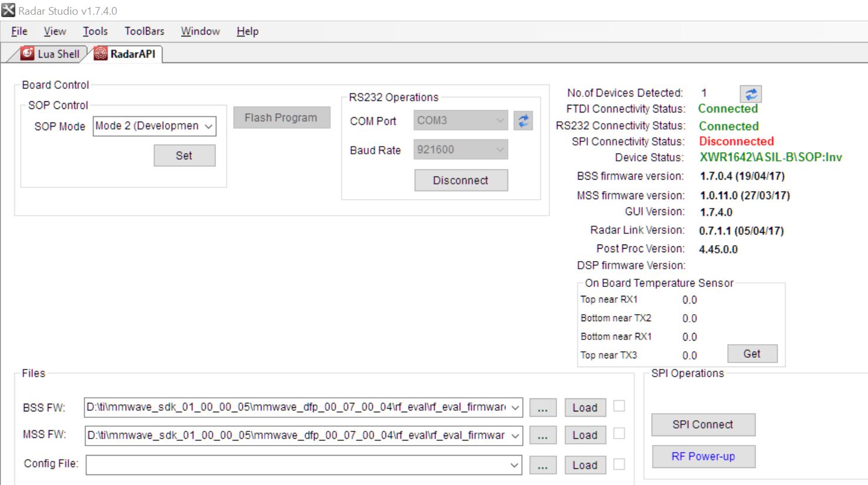The width and height of the screenshot is (868, 485).
Task: Expand the BSS FW path dropdown
Action: tap(515, 407)
